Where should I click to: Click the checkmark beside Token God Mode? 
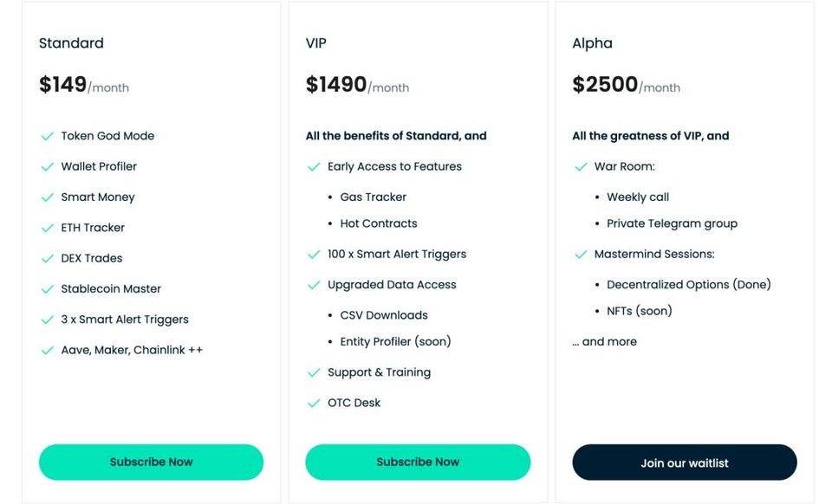[46, 135]
